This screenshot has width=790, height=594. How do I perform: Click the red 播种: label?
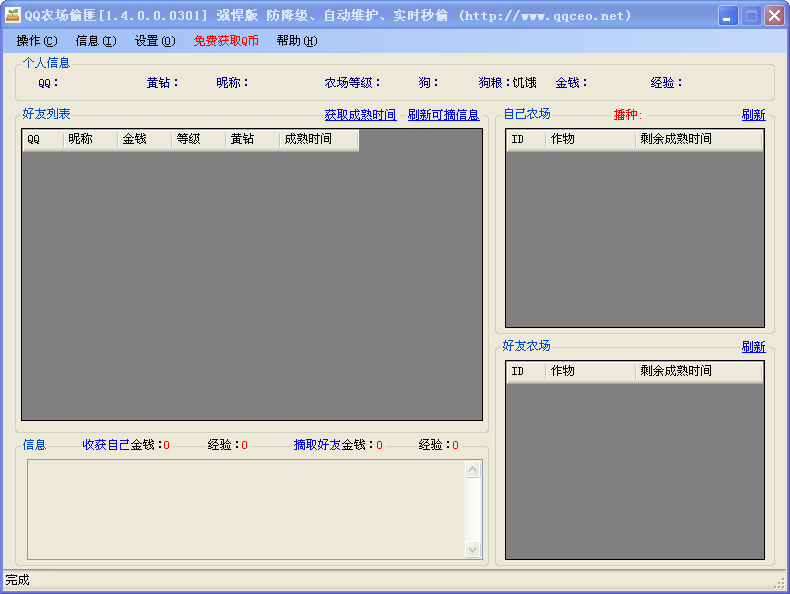[x=628, y=115]
